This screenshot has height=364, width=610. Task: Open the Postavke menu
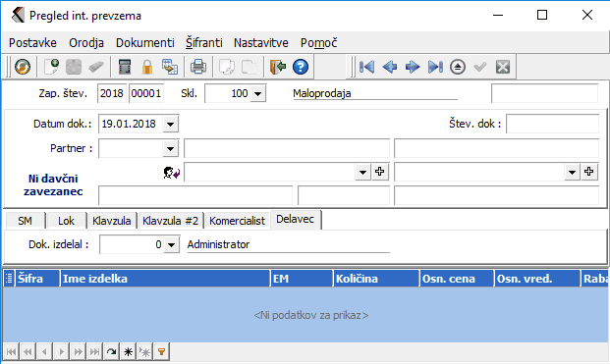pos(32,43)
